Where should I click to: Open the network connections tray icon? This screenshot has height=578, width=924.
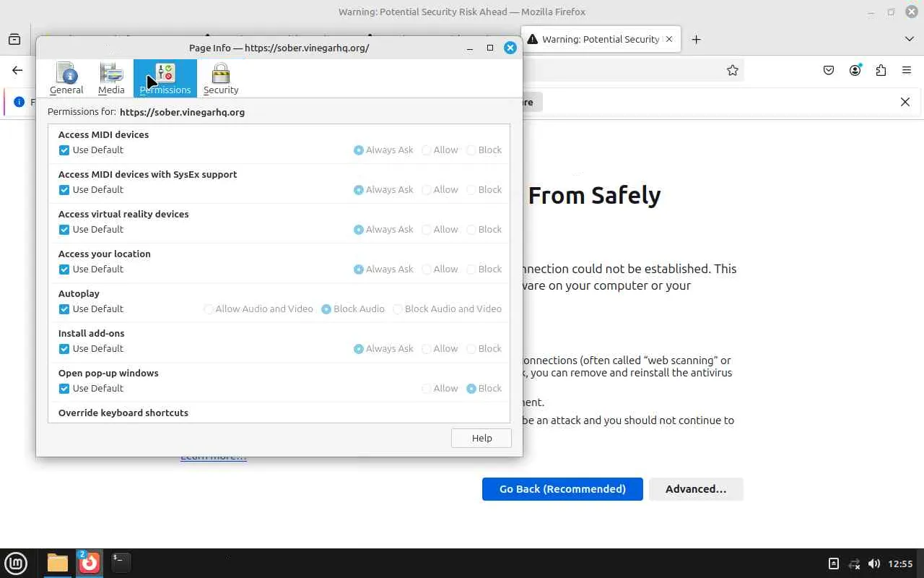point(854,564)
